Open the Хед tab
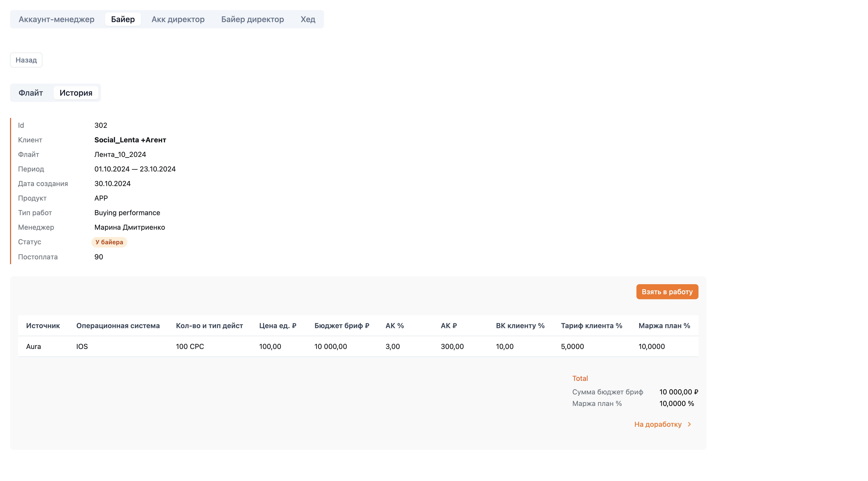This screenshot has height=481, width=868. click(x=308, y=19)
